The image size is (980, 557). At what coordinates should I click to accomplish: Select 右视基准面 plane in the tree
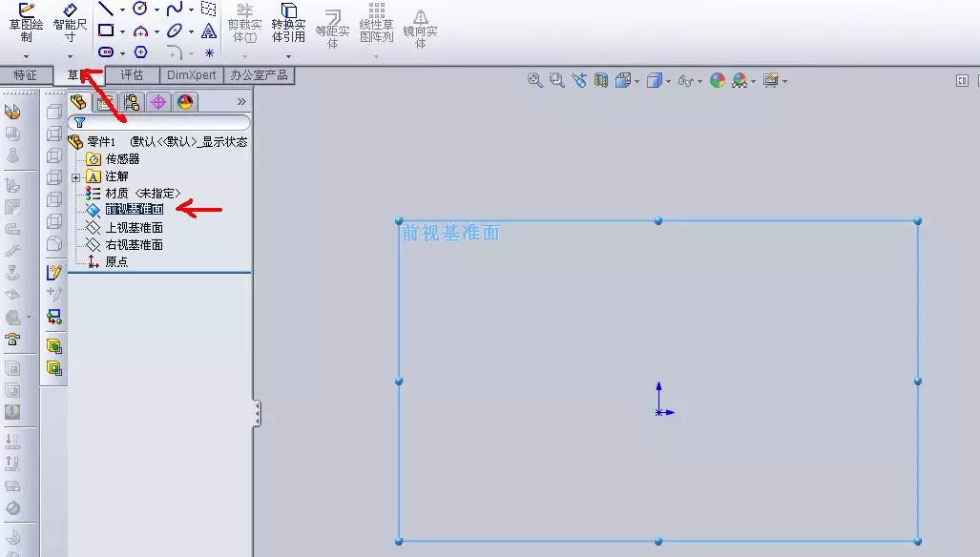pyautogui.click(x=134, y=245)
